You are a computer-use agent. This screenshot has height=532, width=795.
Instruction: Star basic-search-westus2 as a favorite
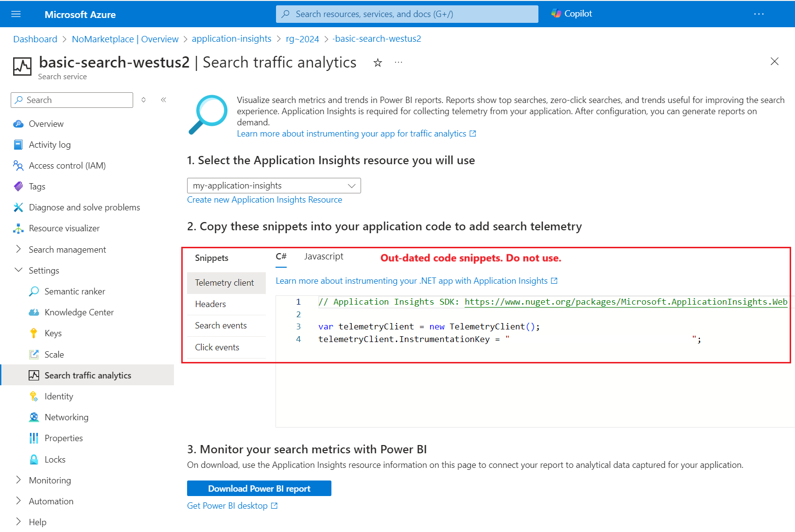point(378,62)
